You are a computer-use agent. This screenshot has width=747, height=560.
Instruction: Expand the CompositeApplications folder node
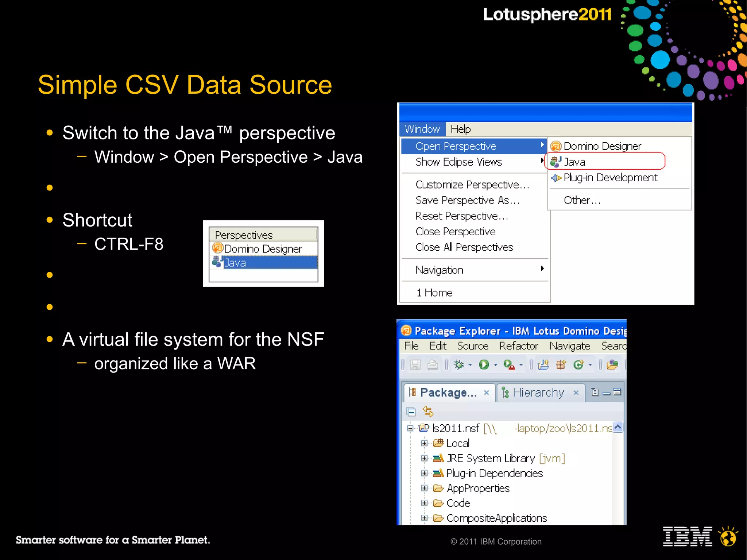click(424, 518)
